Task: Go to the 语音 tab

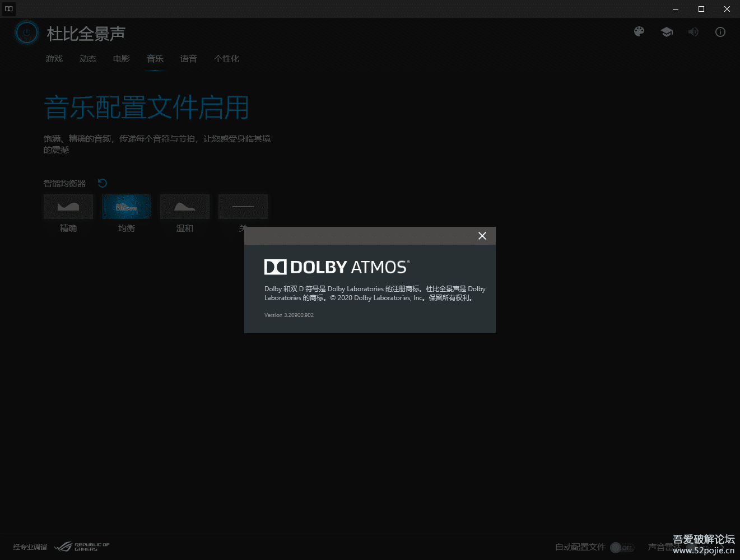Action: click(x=189, y=59)
